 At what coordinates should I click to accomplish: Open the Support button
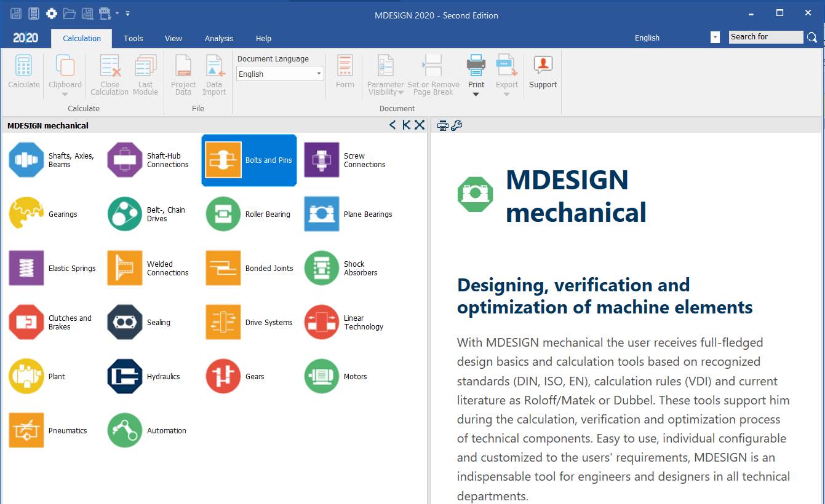[543, 72]
